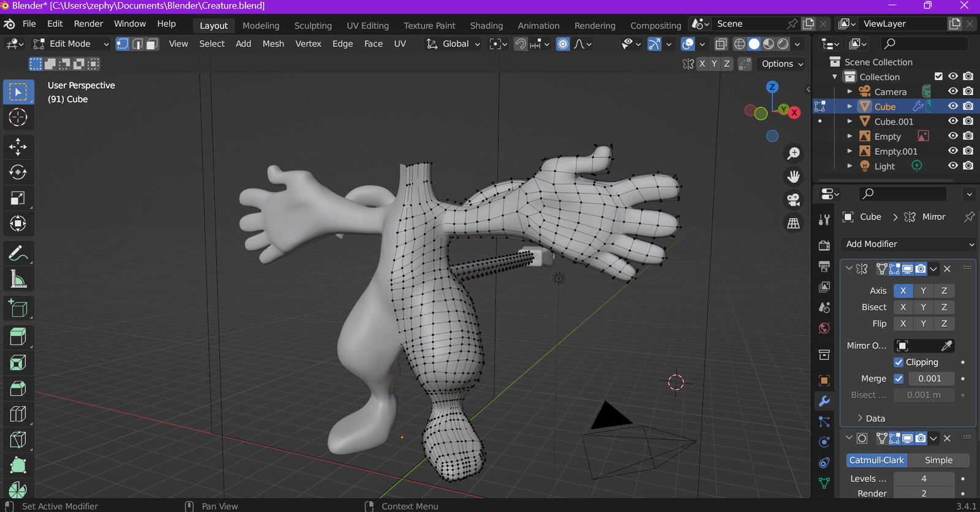
Task: Expand the Camera tree item
Action: (850, 91)
